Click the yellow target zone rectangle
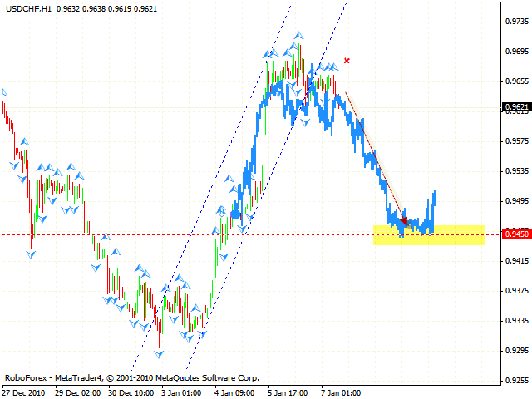This screenshot has width=532, height=399. click(x=429, y=234)
